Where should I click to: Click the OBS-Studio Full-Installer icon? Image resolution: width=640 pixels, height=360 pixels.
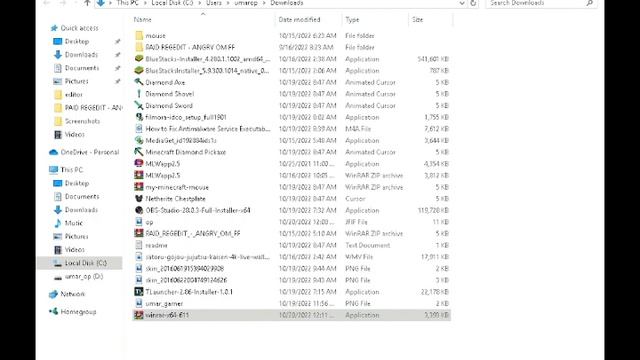pyautogui.click(x=139, y=210)
